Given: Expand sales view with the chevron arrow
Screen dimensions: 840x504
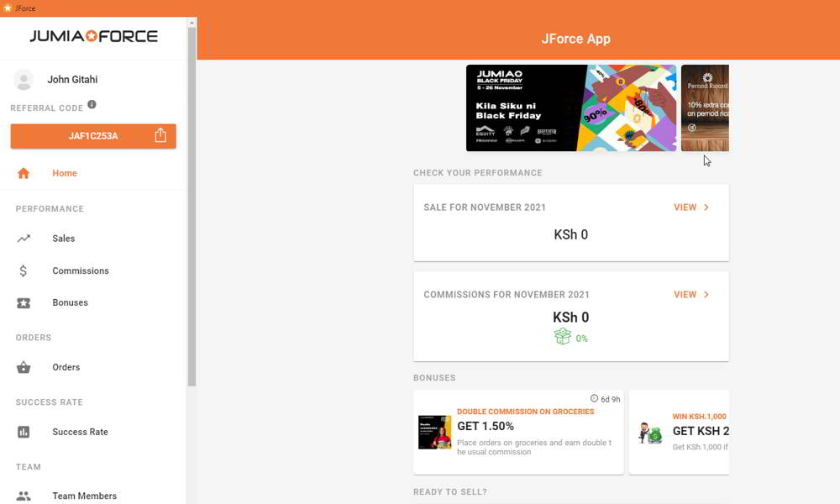Looking at the screenshot, I should click(x=706, y=207).
